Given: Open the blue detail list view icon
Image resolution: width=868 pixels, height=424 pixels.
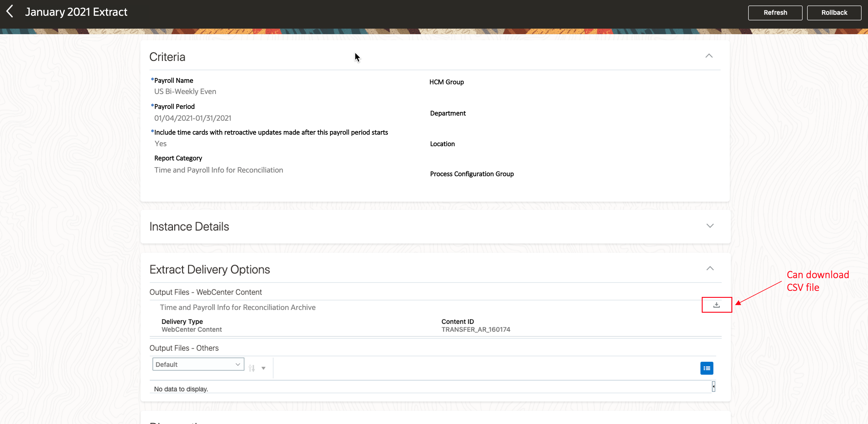Looking at the screenshot, I should [x=707, y=368].
